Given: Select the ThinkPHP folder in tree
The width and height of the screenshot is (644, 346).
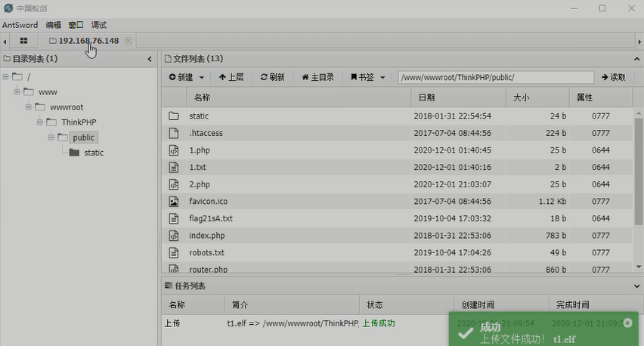Looking at the screenshot, I should pyautogui.click(x=79, y=122).
